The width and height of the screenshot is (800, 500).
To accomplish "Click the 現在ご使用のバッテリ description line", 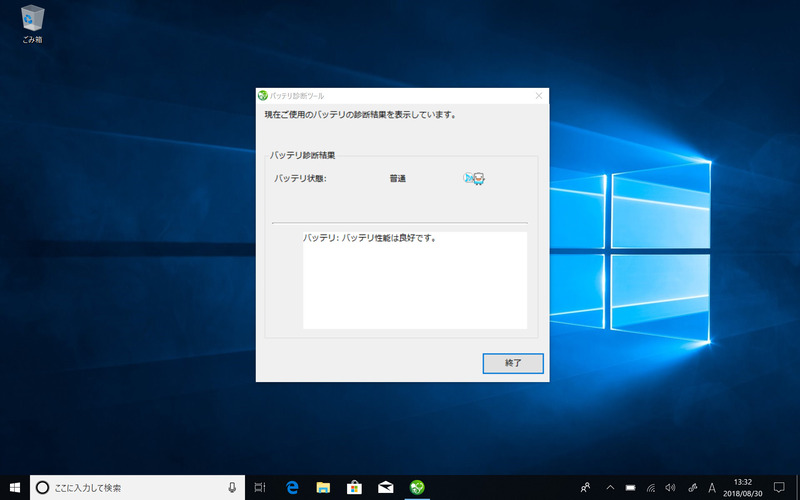I will coord(360,115).
